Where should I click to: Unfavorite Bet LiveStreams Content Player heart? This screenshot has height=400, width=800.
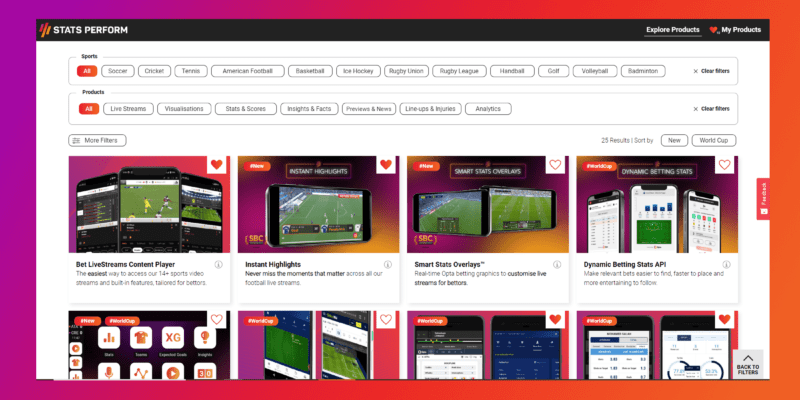click(x=217, y=164)
